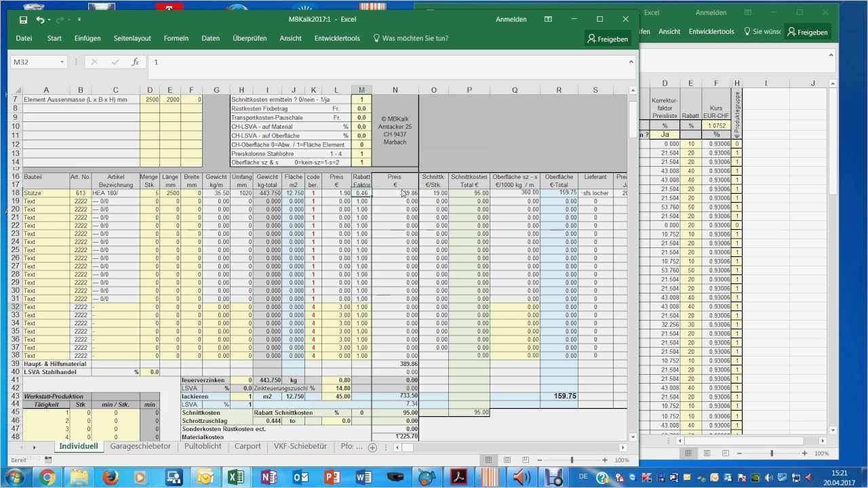Switch to the Überprüfen ribbon tab
Image resolution: width=868 pixels, height=488 pixels.
[250, 39]
